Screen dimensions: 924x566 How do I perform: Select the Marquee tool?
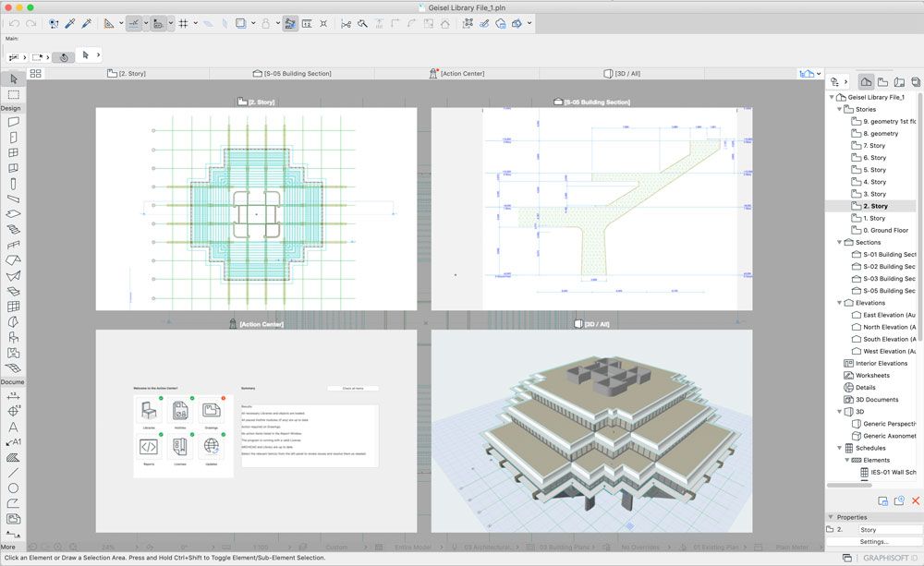[14, 94]
